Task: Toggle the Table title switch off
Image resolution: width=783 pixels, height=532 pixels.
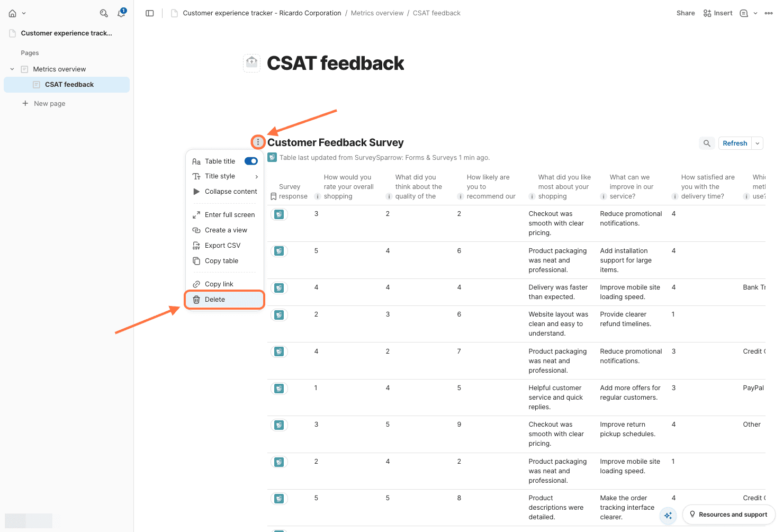Action: [x=251, y=161]
